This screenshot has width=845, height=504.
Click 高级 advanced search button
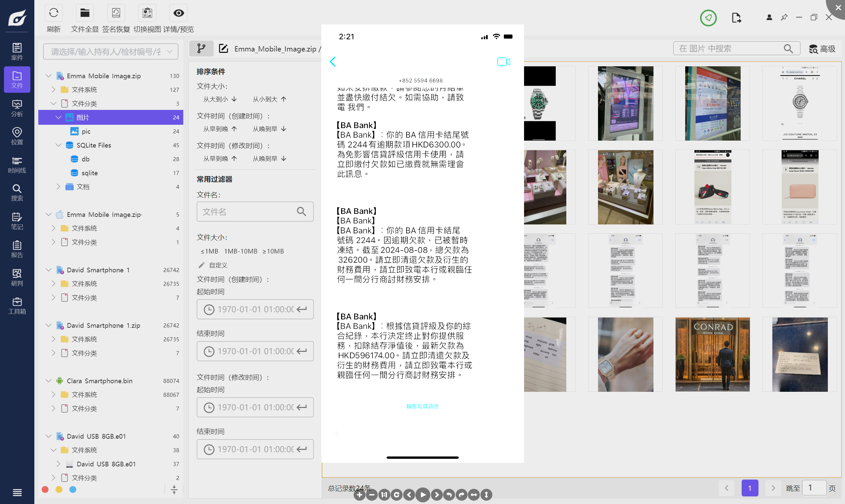point(822,49)
